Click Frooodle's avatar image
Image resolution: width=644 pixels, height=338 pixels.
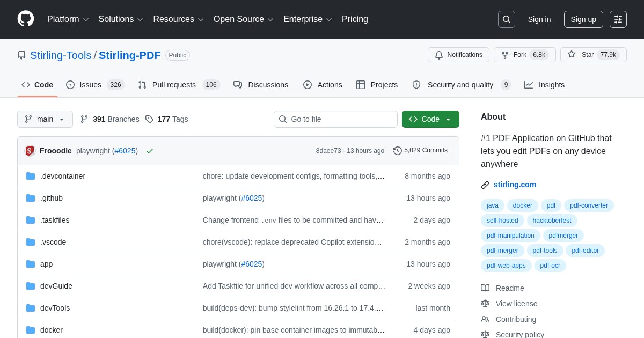(30, 151)
